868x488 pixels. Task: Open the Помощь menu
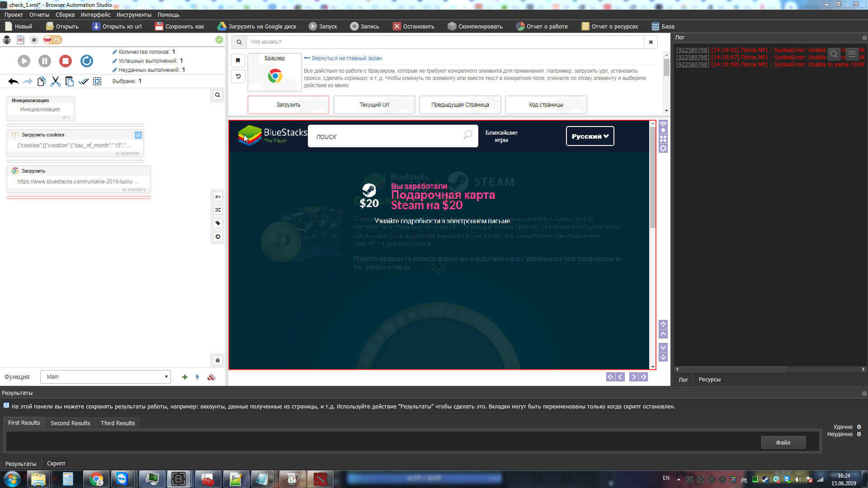click(x=169, y=15)
